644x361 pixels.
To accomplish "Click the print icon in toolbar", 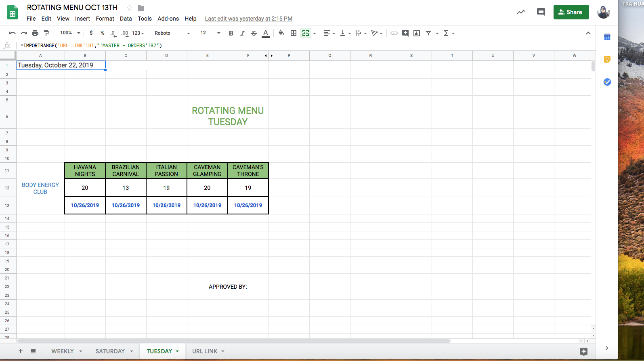I will click(x=35, y=33).
